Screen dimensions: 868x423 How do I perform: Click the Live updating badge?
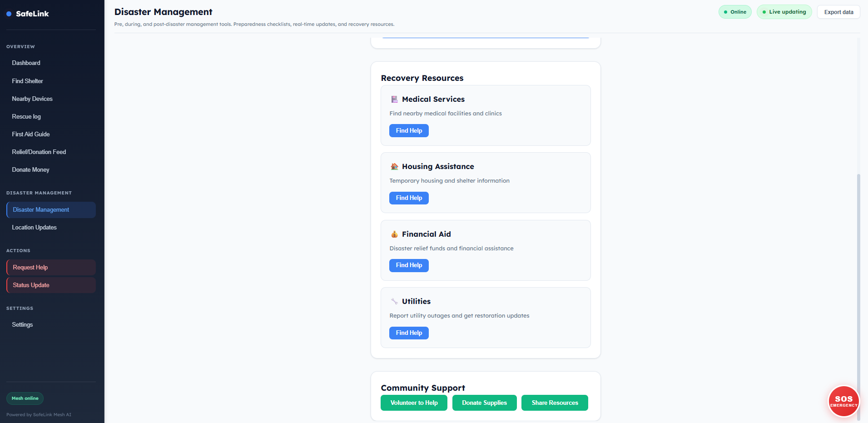tap(784, 12)
